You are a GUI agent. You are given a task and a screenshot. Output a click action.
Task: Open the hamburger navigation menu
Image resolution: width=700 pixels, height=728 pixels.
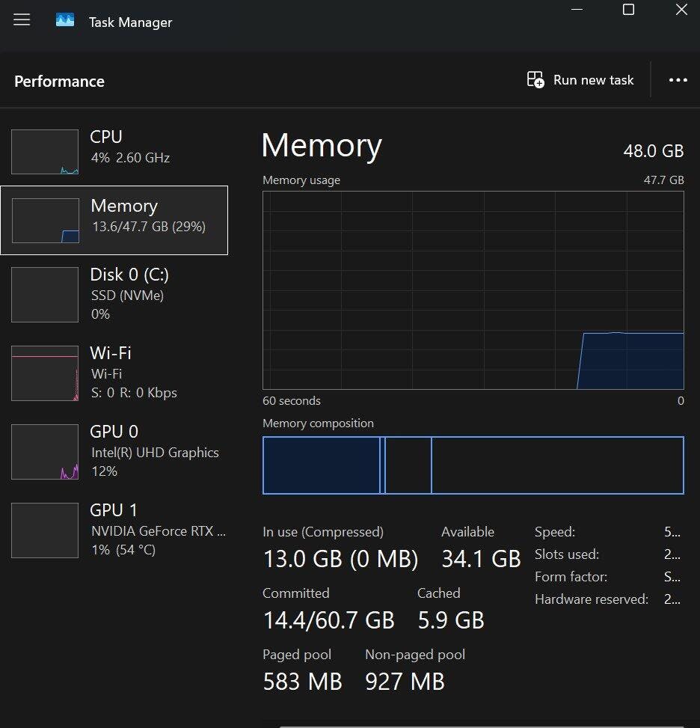(22, 20)
